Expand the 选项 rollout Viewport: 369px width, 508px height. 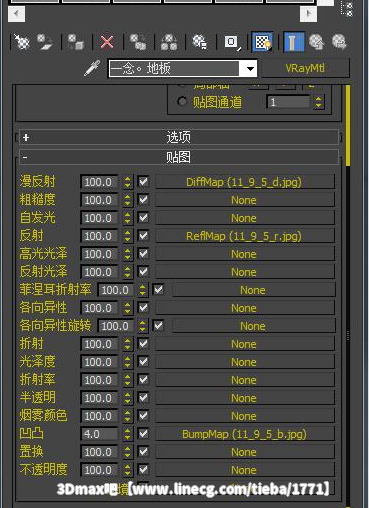179,137
